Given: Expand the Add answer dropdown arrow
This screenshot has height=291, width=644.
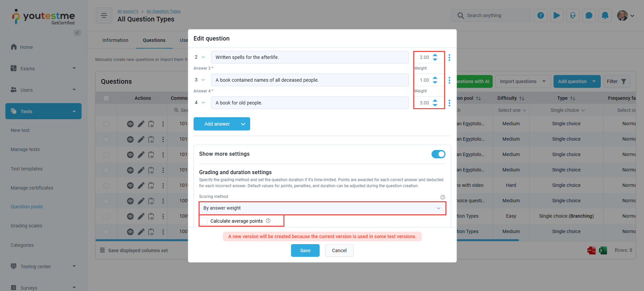Looking at the screenshot, I should pyautogui.click(x=243, y=124).
